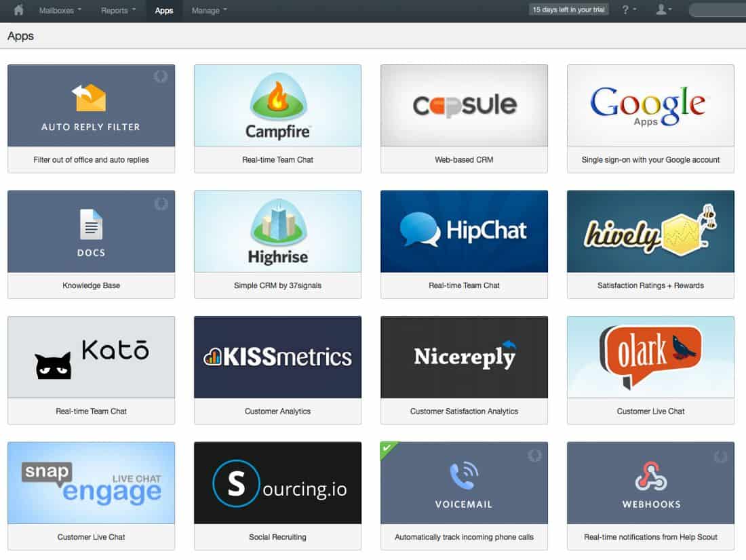
Task: Click 'Single sign-on with your Google account'
Action: coord(650,160)
